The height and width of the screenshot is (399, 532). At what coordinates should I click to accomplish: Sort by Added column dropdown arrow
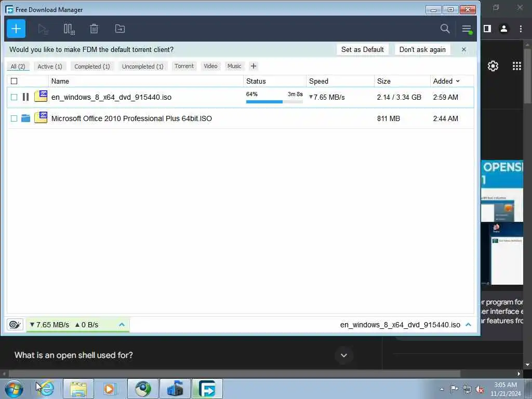(x=458, y=81)
